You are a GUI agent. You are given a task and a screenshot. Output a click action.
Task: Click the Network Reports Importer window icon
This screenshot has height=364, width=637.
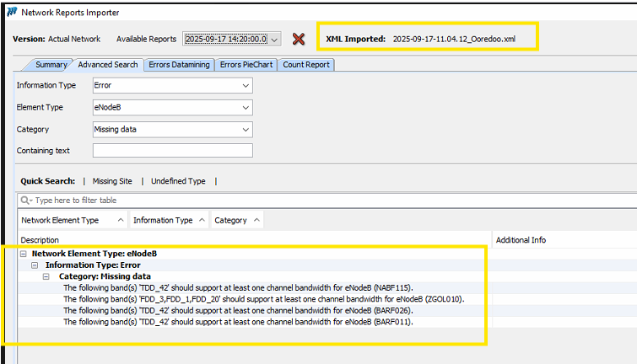click(x=10, y=12)
